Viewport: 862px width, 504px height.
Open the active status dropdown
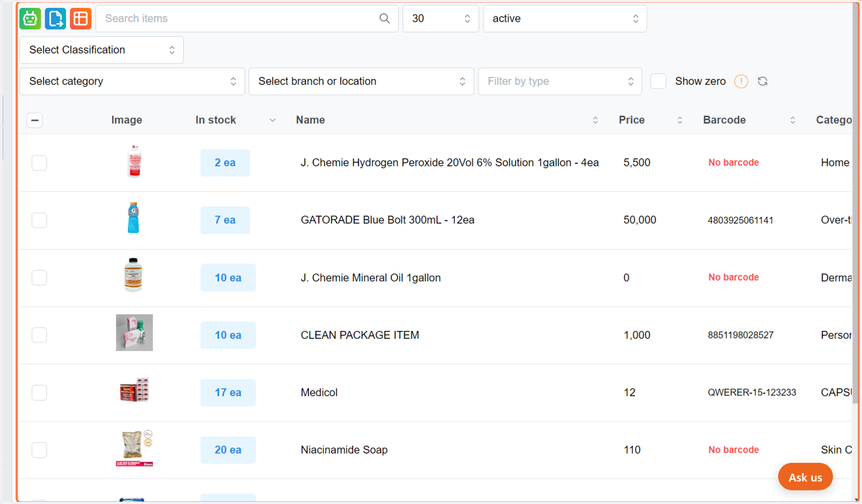[x=565, y=19]
